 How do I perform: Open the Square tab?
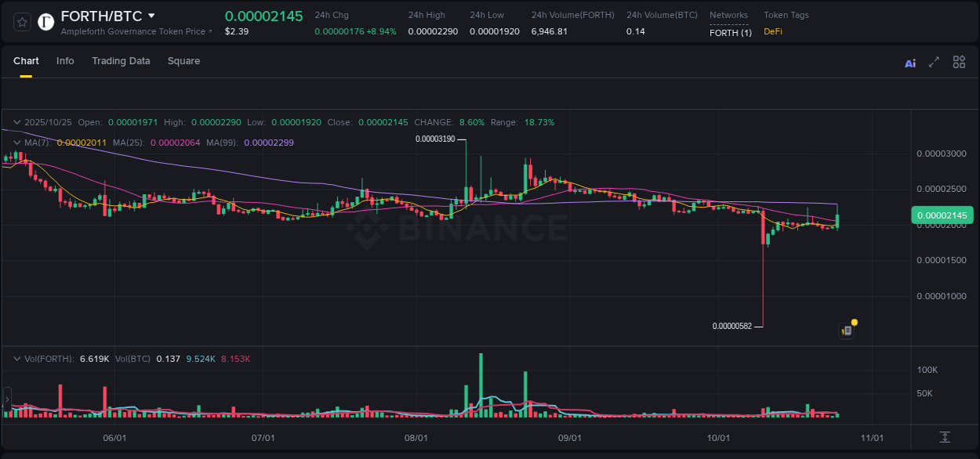click(183, 60)
